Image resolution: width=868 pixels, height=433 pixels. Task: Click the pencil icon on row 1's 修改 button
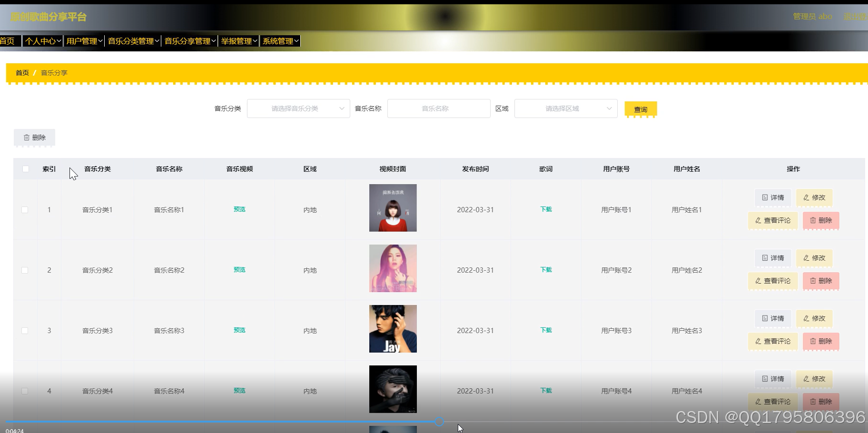[806, 197]
